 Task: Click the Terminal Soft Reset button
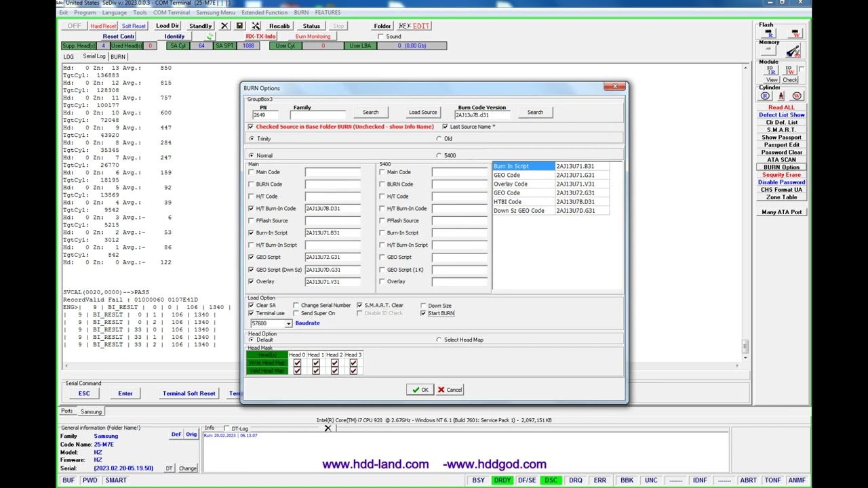coord(189,394)
